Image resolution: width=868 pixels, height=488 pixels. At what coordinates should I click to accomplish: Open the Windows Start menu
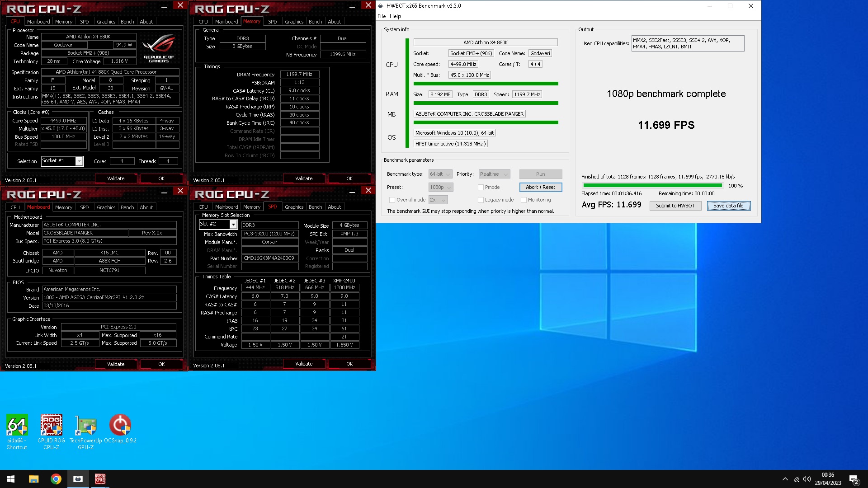[11, 479]
